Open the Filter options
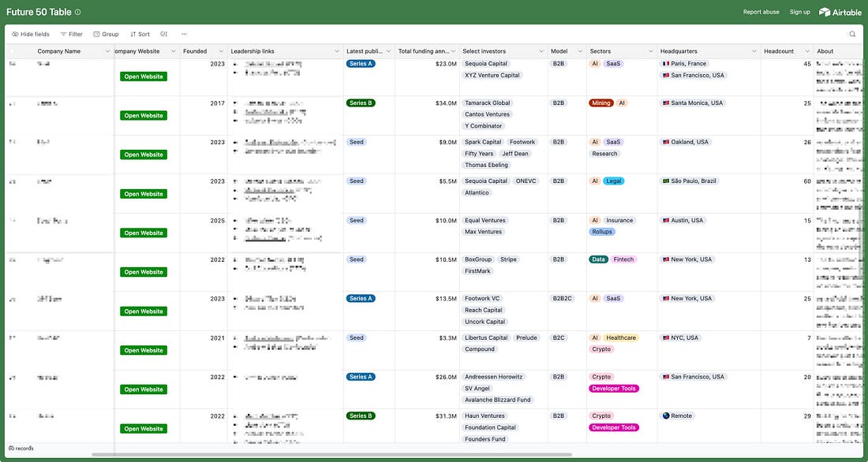Image resolution: width=868 pixels, height=462 pixels. (x=71, y=35)
